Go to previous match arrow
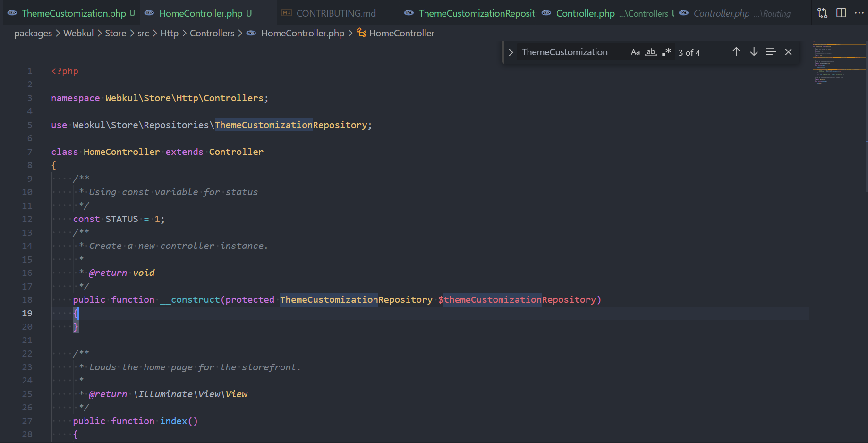 pyautogui.click(x=736, y=52)
